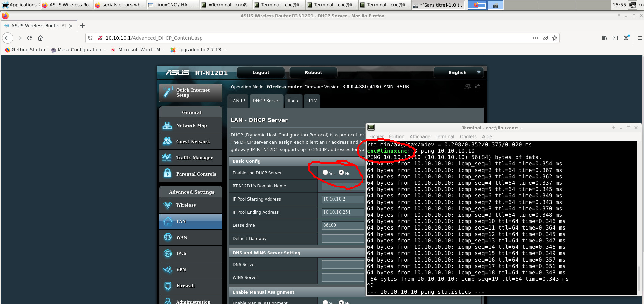Image resolution: width=644 pixels, height=304 pixels.
Task: Open VPN settings
Action: point(191,270)
